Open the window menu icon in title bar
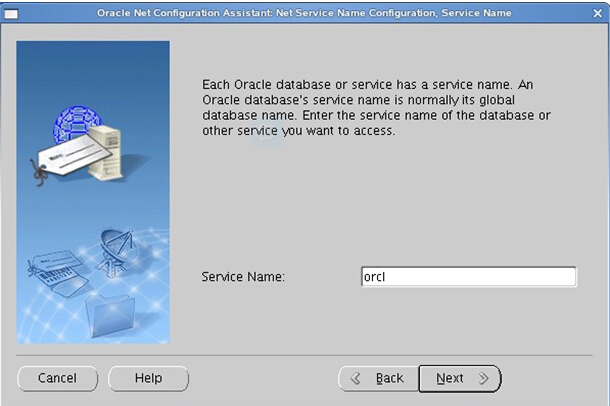 click(x=11, y=13)
